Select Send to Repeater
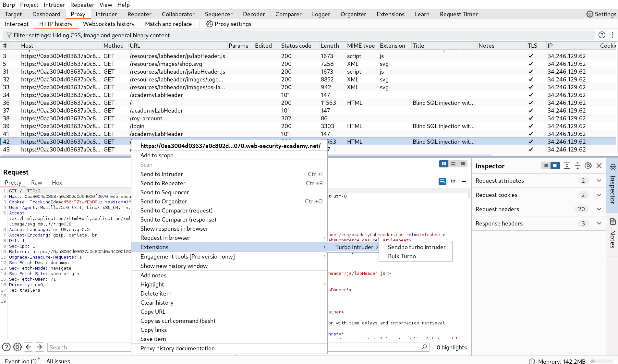This screenshot has height=364, width=618. [229, 183]
